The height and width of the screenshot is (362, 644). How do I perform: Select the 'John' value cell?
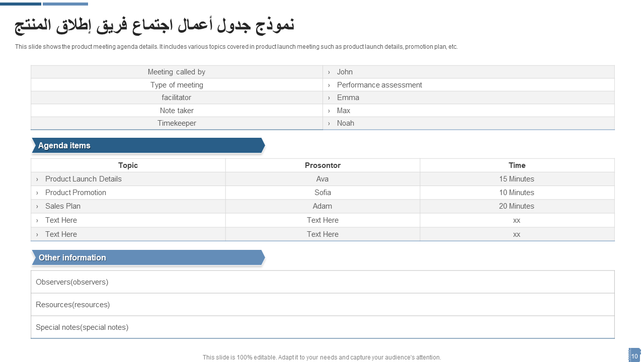click(468, 72)
